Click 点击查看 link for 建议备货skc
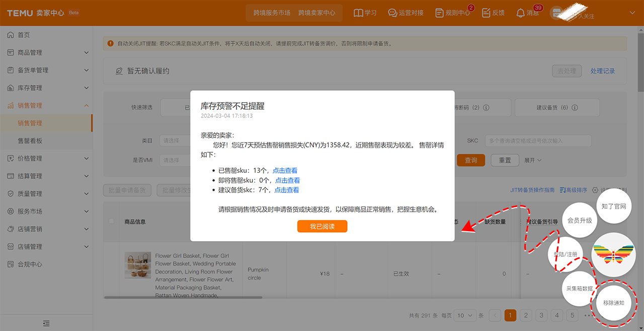Viewport: 644px width, 331px height. (287, 190)
